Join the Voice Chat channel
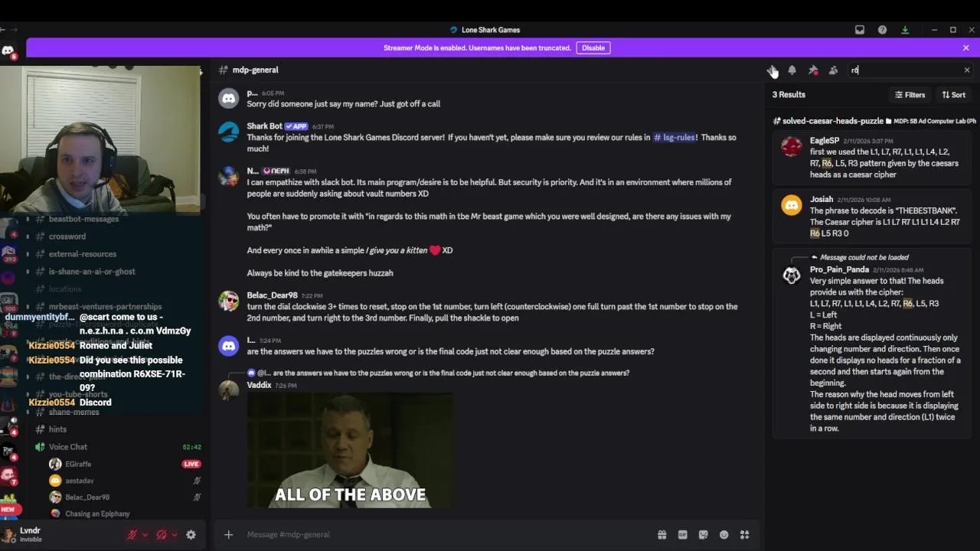980x551 pixels. tap(68, 447)
